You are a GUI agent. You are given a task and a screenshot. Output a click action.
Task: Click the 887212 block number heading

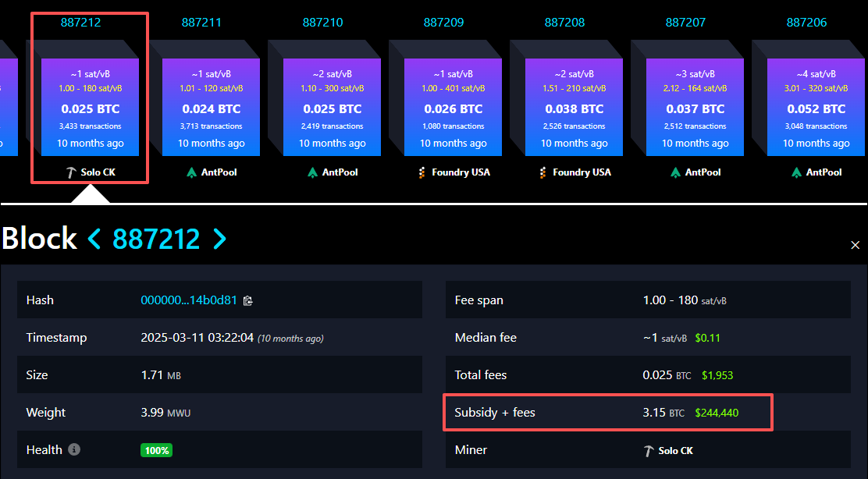(156, 239)
